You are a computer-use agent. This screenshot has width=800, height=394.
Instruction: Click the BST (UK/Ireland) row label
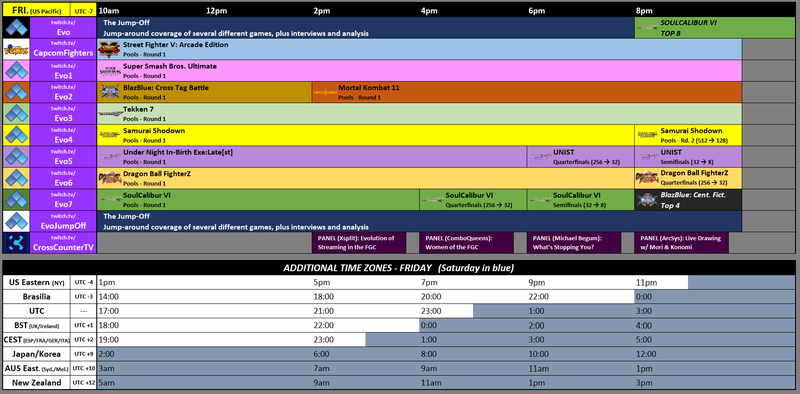[36, 325]
